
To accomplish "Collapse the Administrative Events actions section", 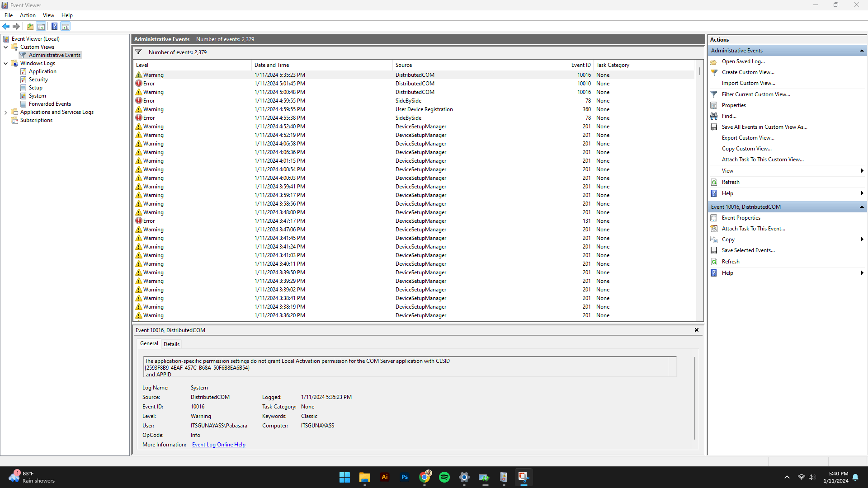I will click(x=862, y=51).
